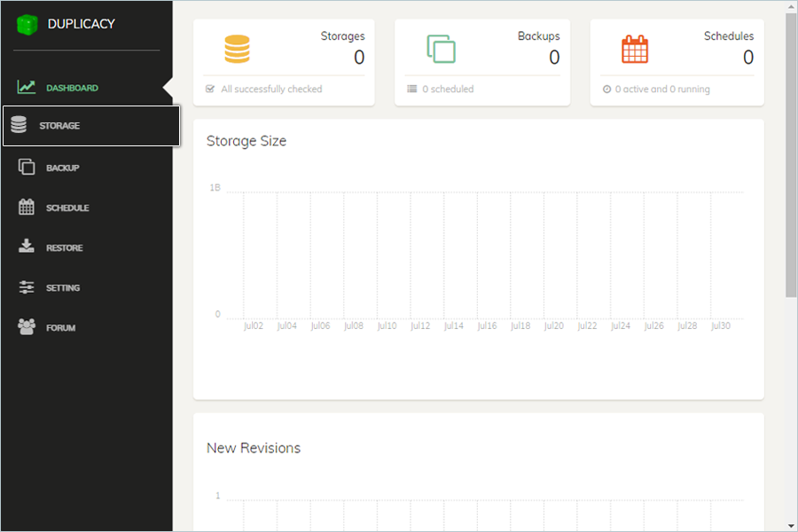Click the Dashboard chart icon
The height and width of the screenshot is (532, 798).
point(26,87)
